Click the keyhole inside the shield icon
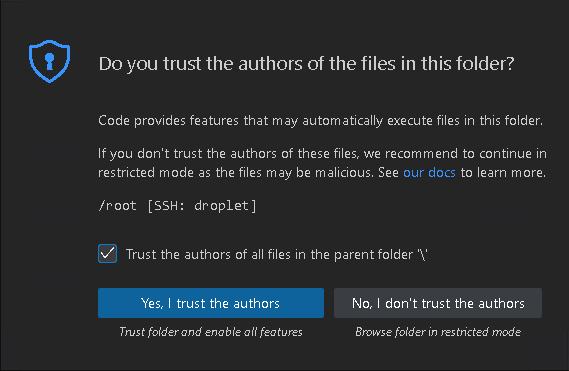 49,61
